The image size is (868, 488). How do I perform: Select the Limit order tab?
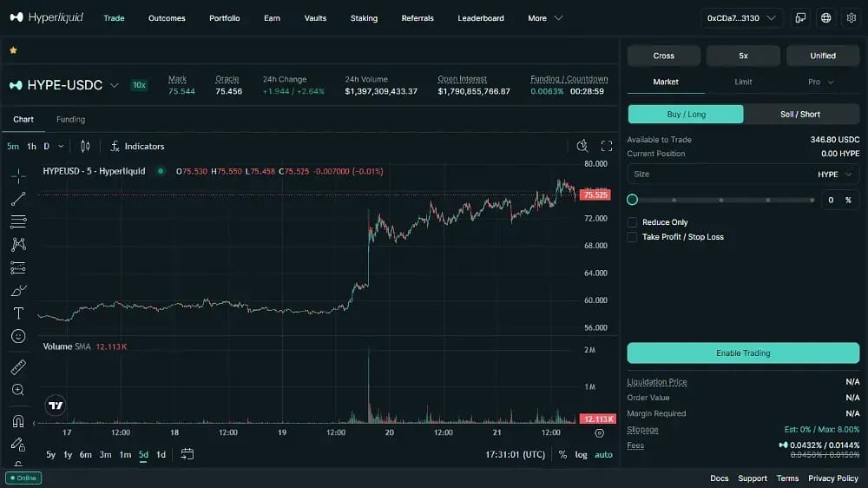[x=743, y=82]
